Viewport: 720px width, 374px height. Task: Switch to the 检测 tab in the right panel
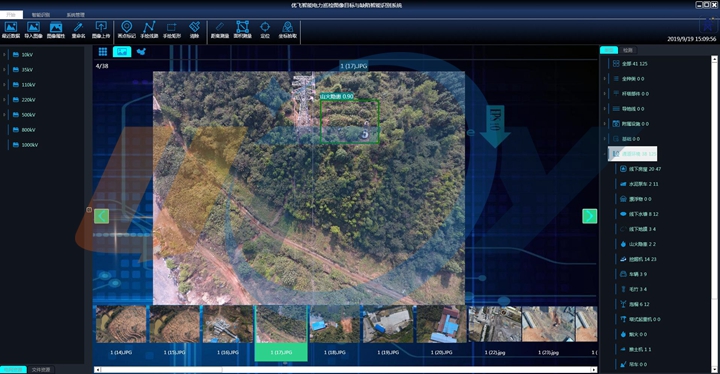click(628, 50)
